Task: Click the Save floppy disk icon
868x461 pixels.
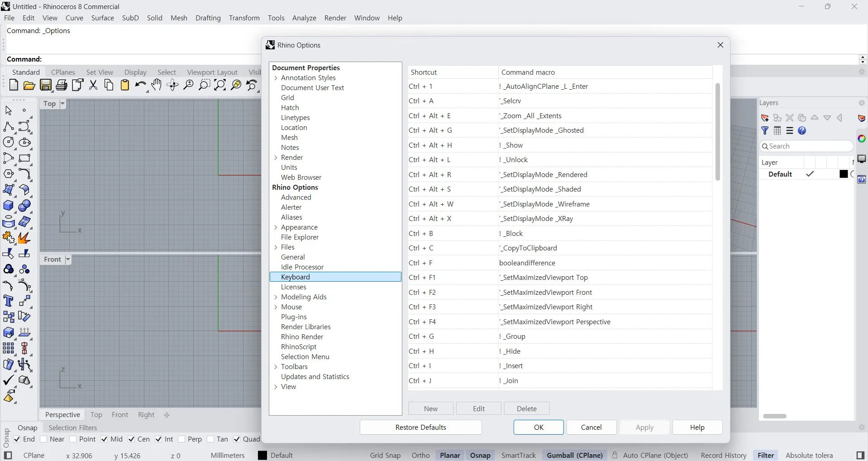Action: coord(46,85)
